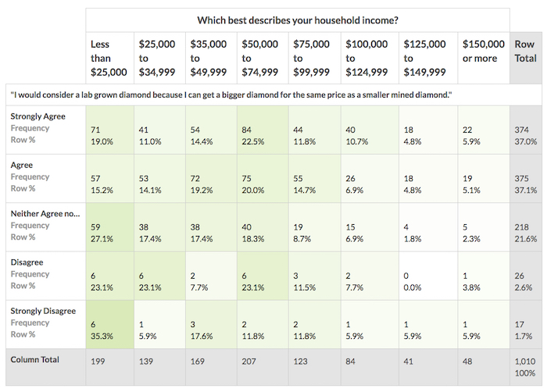Click the 'Less than $25,000' column header
Image resolution: width=547 pixels, height=392 pixels.
point(109,58)
